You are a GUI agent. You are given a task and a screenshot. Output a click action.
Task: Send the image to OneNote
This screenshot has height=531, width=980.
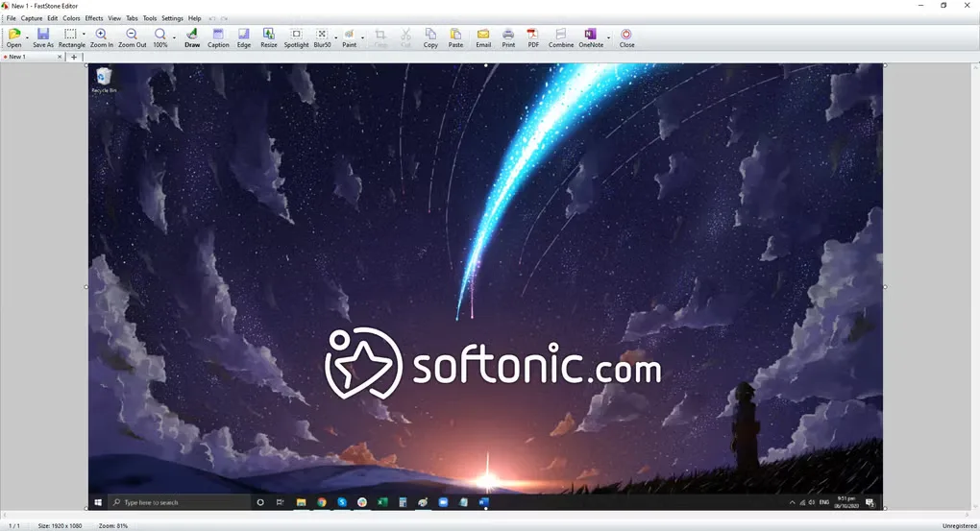[591, 37]
